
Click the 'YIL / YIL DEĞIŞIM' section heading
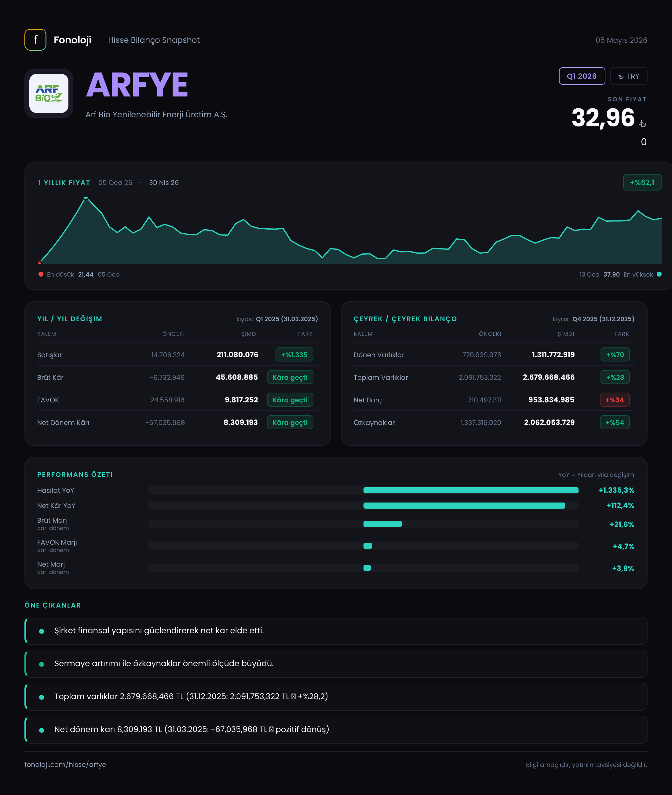click(70, 319)
